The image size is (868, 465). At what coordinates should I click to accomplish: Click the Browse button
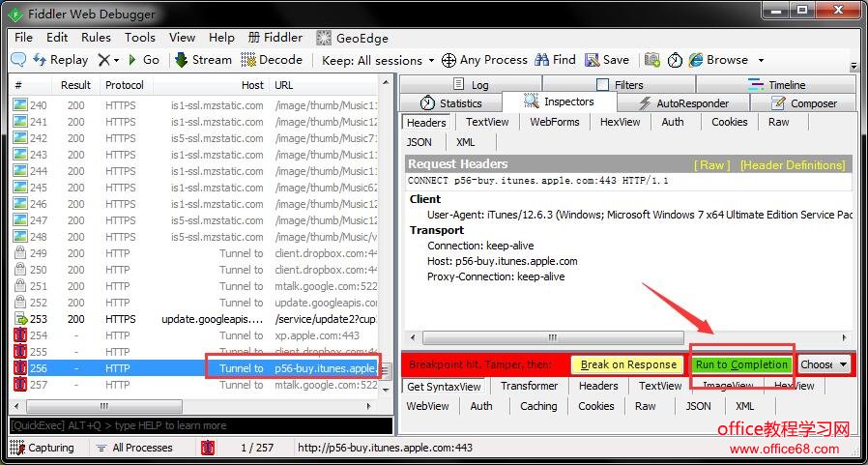(718, 60)
